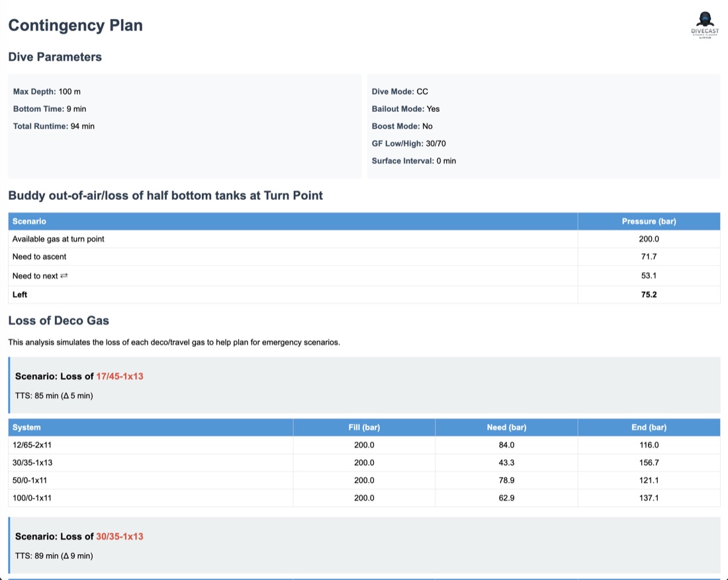The width and height of the screenshot is (728, 580).
Task: Click the 'Need (bar)' column header
Action: (506, 428)
